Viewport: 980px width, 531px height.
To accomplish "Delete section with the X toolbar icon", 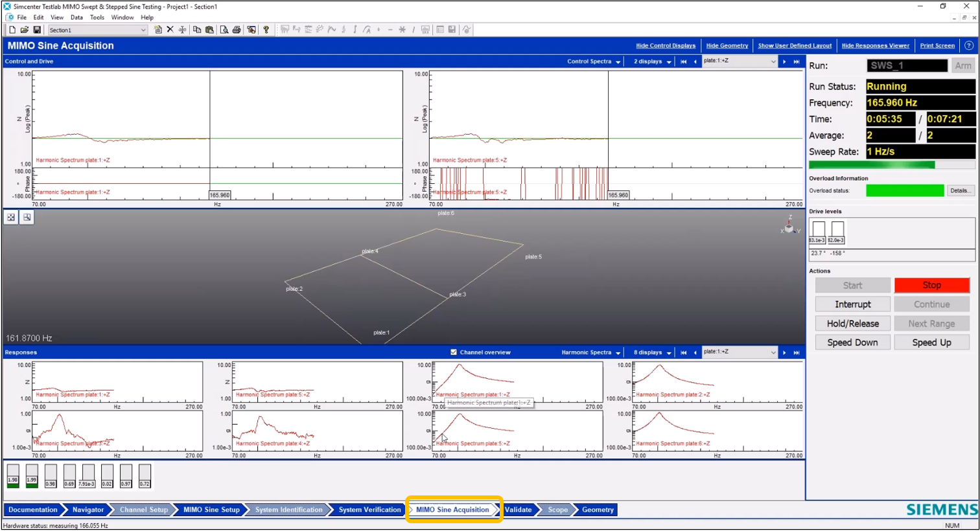I will pyautogui.click(x=170, y=30).
